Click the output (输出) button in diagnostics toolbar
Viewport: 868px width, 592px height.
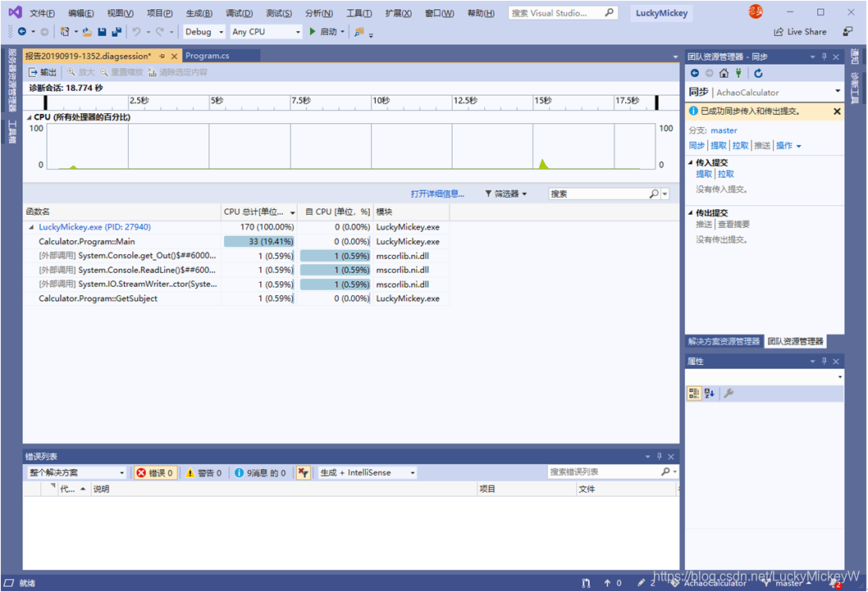pos(43,72)
